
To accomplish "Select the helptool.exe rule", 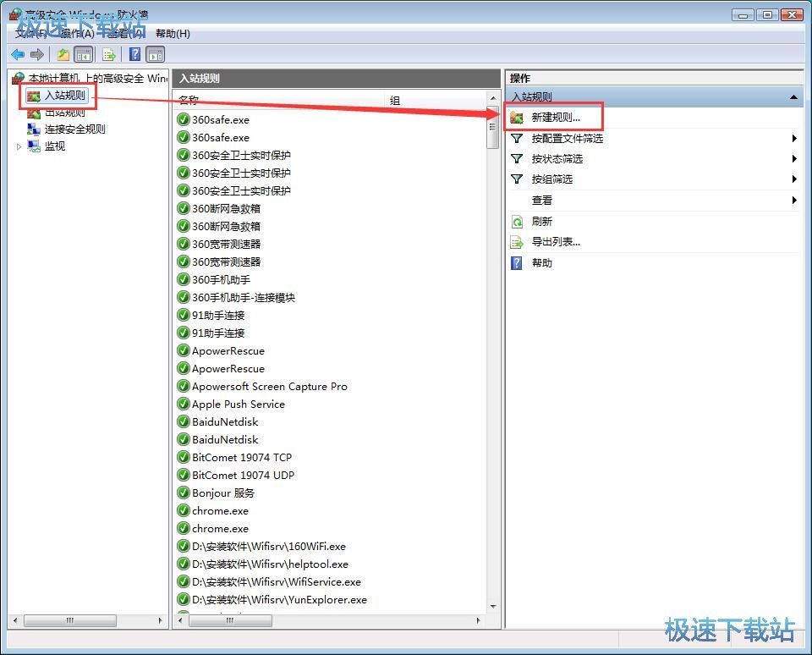I will pos(271,564).
